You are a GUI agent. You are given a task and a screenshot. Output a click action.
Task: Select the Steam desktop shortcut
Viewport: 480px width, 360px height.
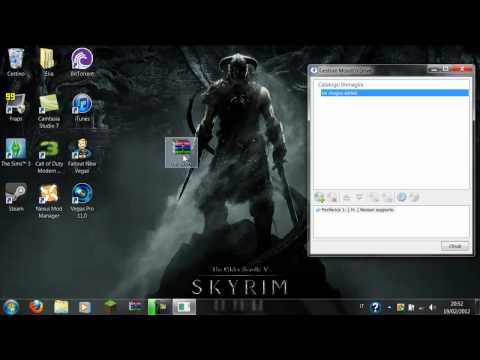pos(16,197)
